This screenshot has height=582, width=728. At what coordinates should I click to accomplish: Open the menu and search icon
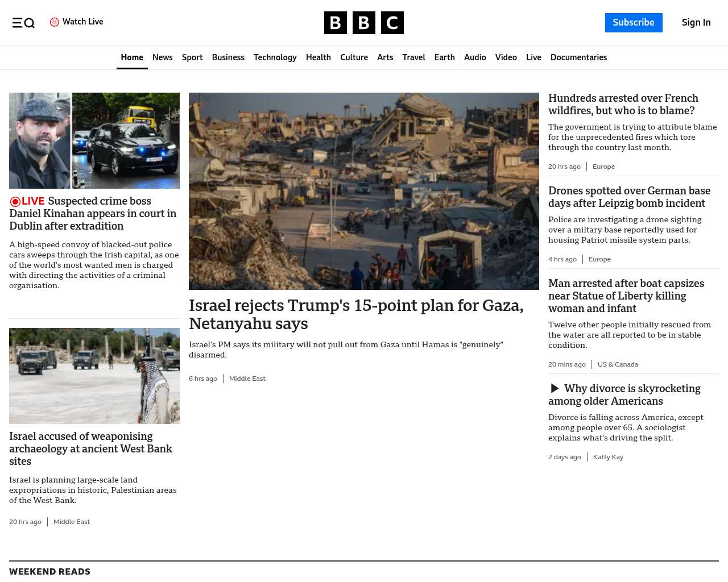pyautogui.click(x=23, y=23)
